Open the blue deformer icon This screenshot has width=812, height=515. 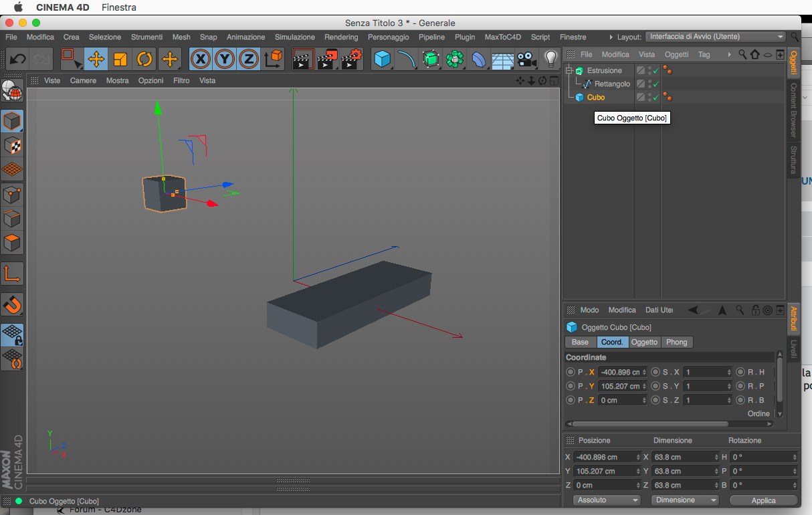(x=479, y=59)
